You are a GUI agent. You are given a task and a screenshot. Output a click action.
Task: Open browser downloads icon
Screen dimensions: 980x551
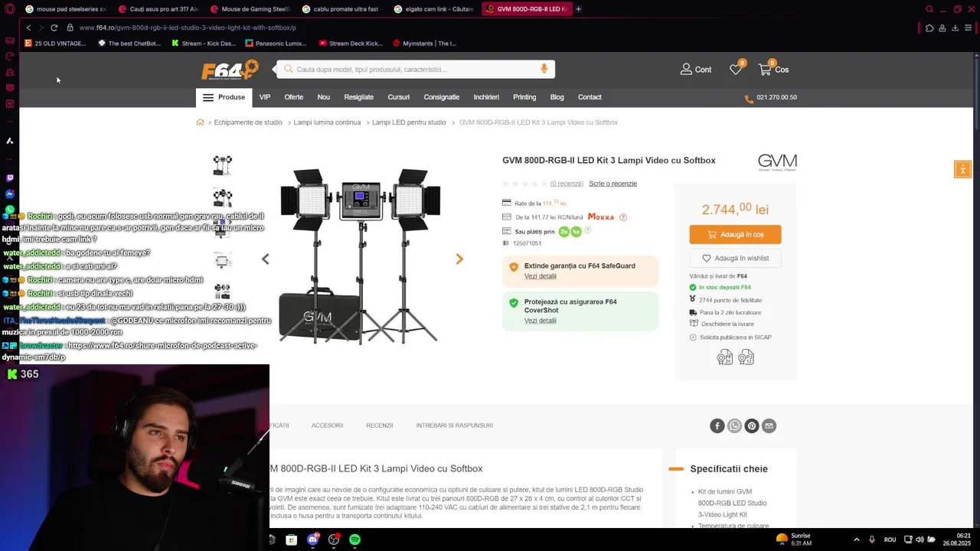(955, 28)
